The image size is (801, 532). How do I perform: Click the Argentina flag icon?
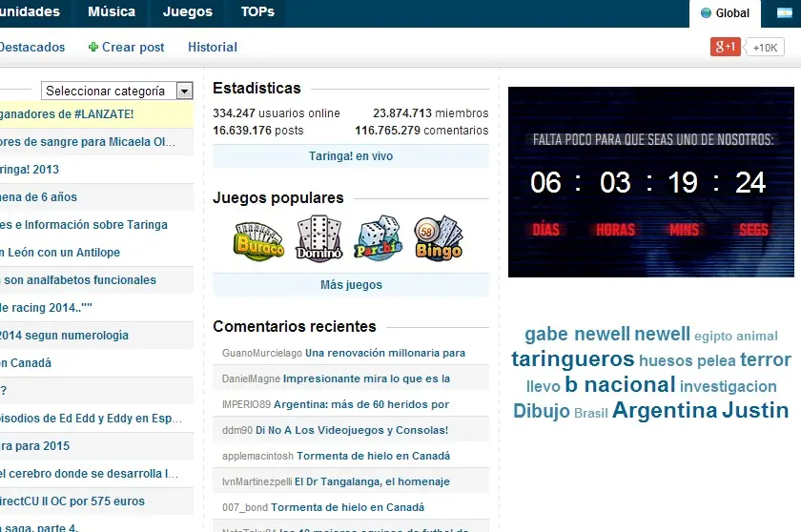tap(785, 13)
